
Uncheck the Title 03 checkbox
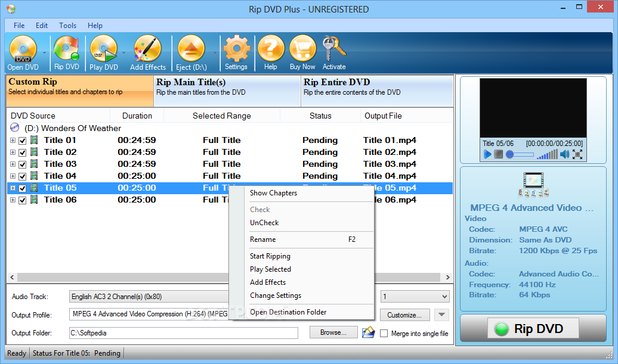coord(23,164)
